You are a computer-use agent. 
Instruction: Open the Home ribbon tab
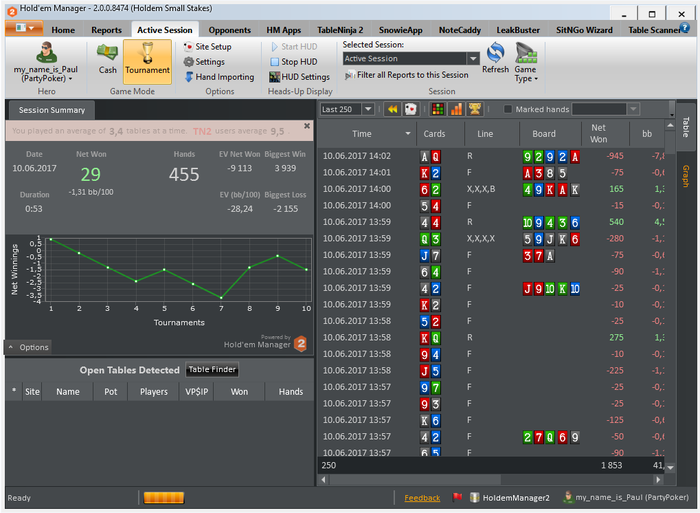pos(63,30)
